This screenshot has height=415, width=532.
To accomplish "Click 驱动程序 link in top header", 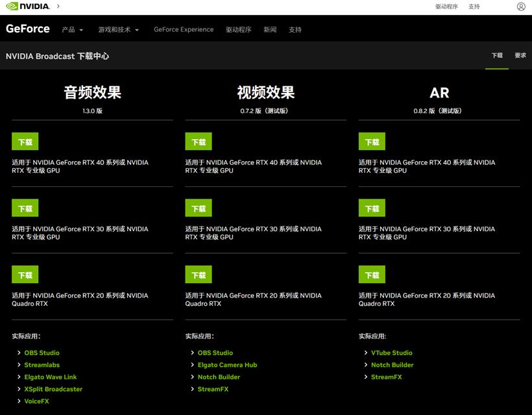I will point(446,6).
